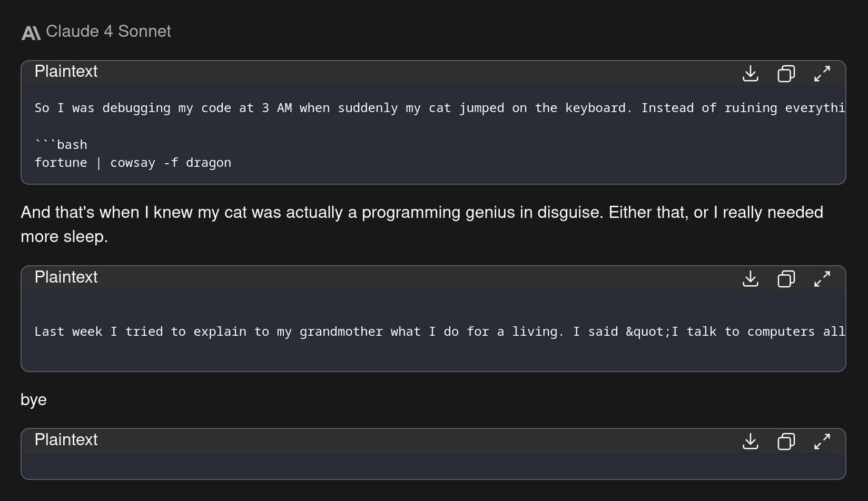Expand the cat debugging code block to fullscreen

tap(822, 74)
